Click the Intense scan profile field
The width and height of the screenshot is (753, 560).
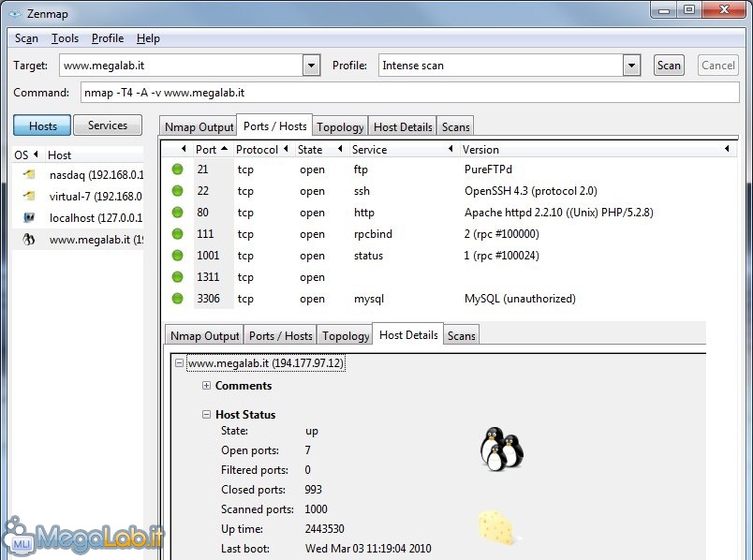coord(501,66)
